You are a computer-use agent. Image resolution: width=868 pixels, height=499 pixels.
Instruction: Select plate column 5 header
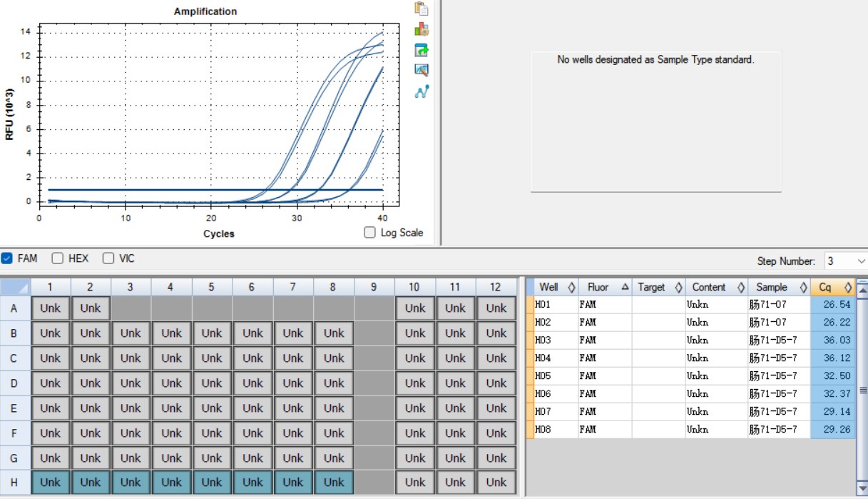212,287
